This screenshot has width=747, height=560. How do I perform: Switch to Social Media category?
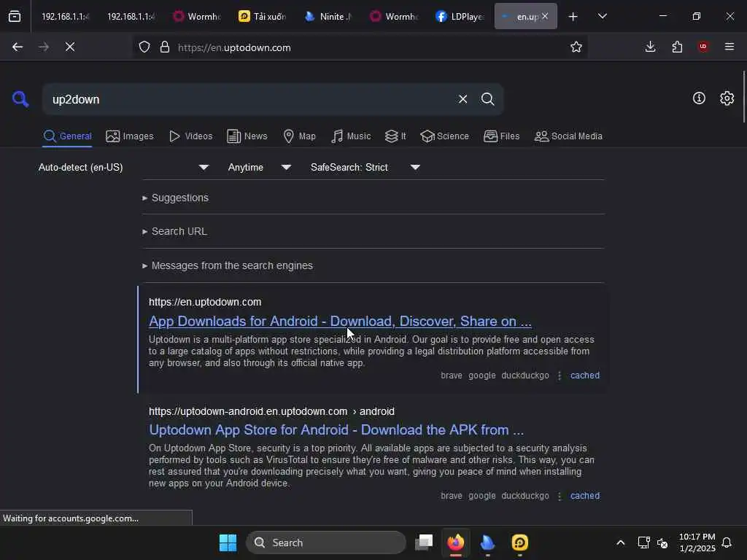pyautogui.click(x=568, y=136)
